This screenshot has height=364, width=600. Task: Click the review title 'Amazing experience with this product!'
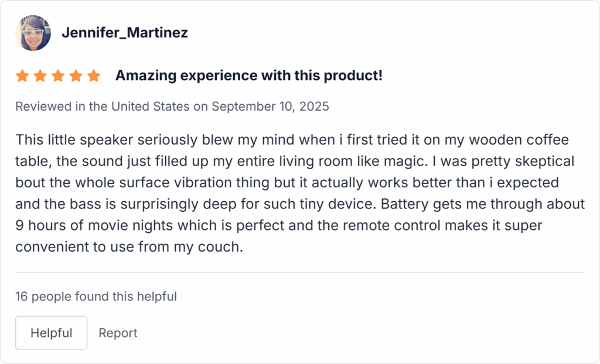point(249,75)
